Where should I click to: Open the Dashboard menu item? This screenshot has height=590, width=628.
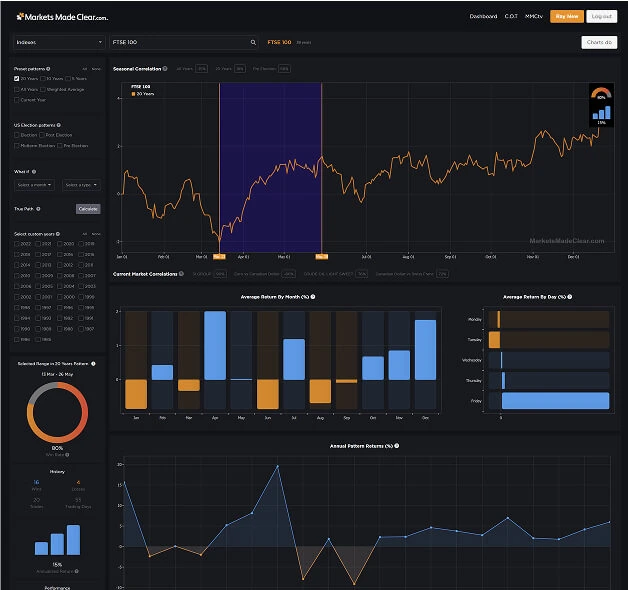483,16
